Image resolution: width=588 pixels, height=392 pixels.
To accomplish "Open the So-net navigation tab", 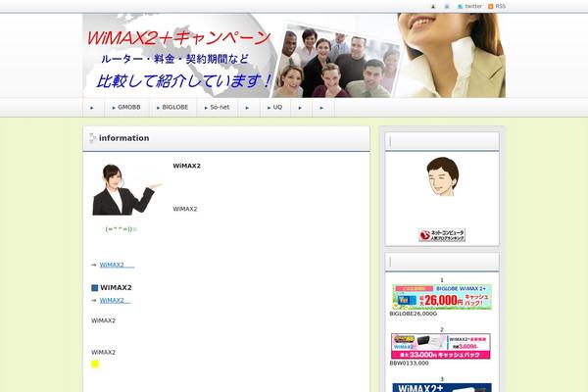I will click(218, 107).
